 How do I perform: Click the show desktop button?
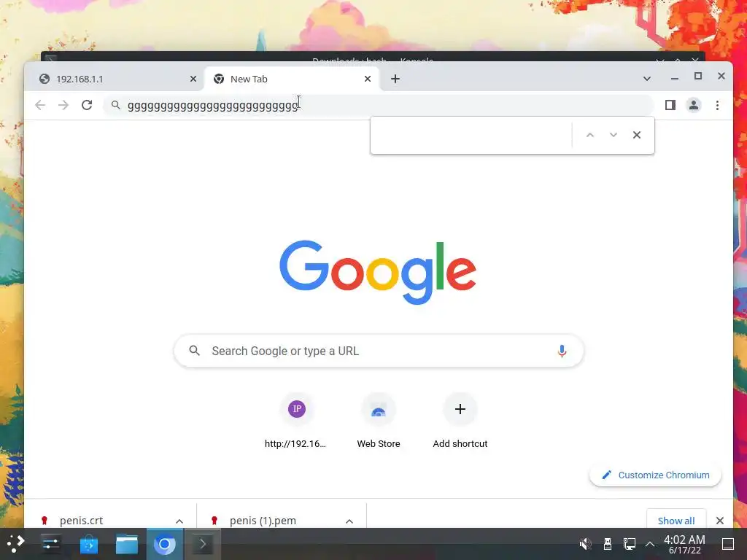[x=728, y=544]
